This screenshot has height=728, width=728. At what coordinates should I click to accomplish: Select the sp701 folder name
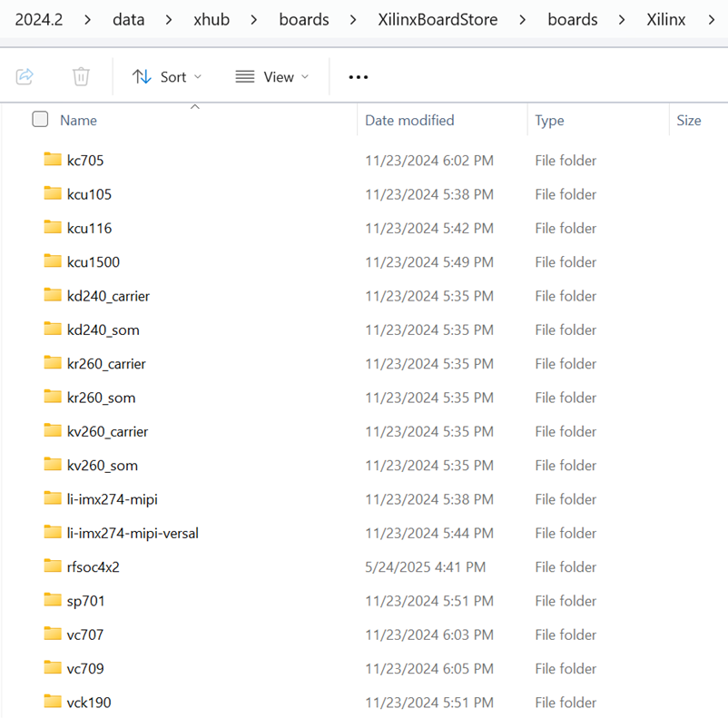86,601
